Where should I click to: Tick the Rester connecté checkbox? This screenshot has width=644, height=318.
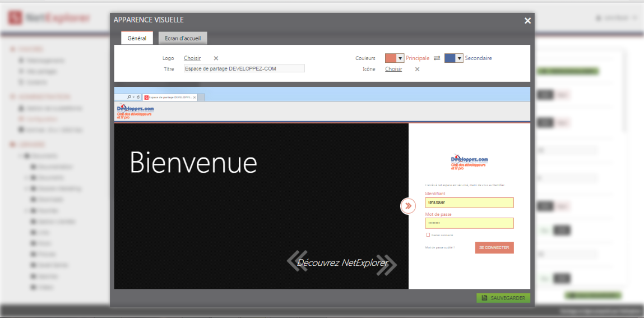pos(428,235)
